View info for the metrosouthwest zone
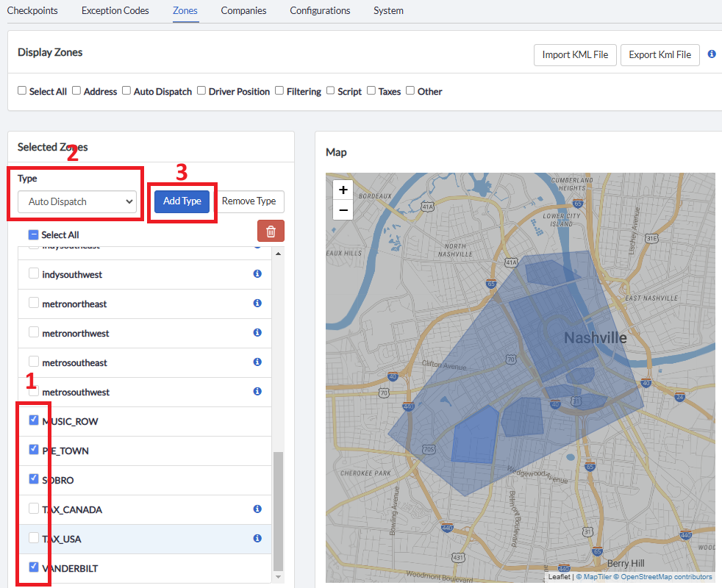Image resolution: width=722 pixels, height=588 pixels. pyautogui.click(x=257, y=391)
